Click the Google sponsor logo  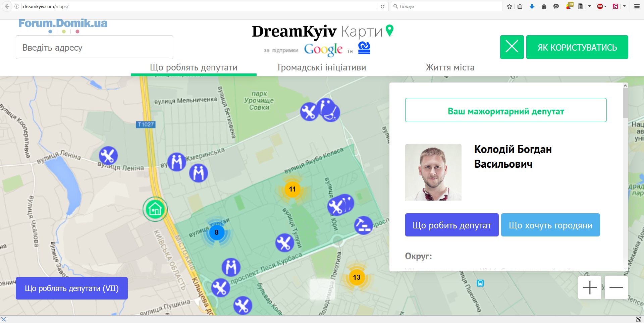tap(323, 50)
